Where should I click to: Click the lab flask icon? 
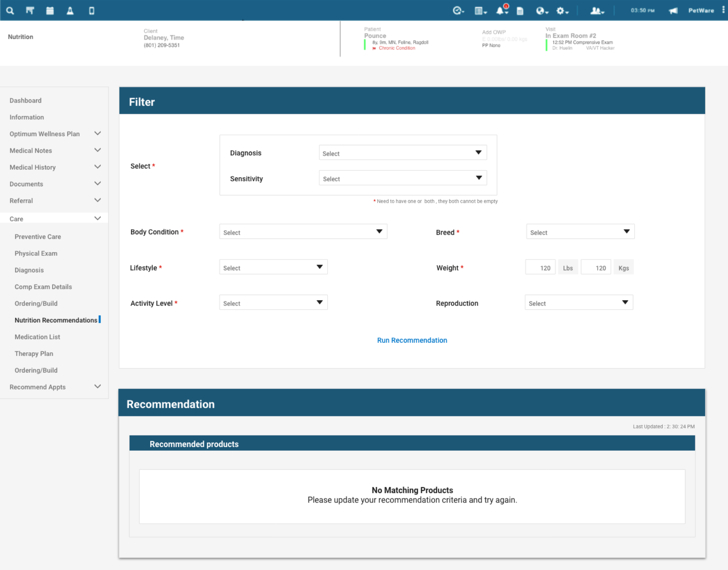coord(70,11)
